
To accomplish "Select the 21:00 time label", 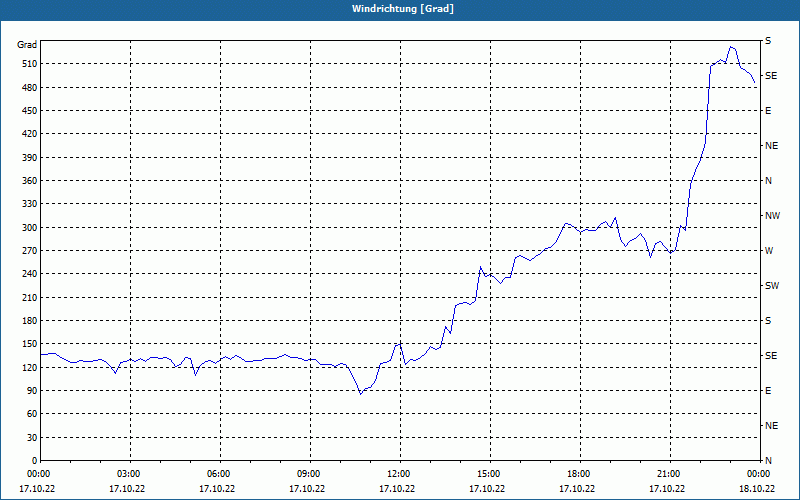I will (667, 473).
